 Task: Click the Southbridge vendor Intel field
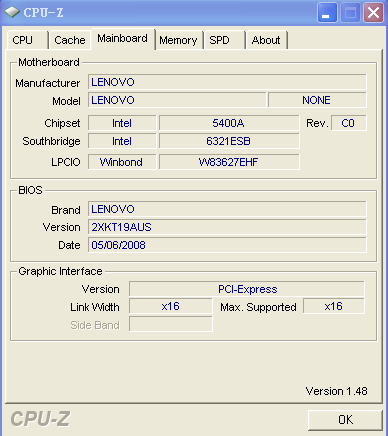(122, 141)
